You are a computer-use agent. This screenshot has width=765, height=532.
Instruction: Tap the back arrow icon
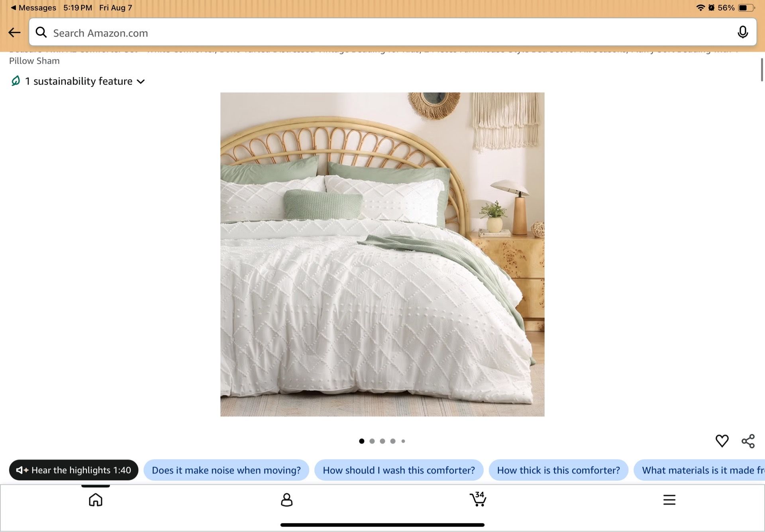pyautogui.click(x=14, y=32)
